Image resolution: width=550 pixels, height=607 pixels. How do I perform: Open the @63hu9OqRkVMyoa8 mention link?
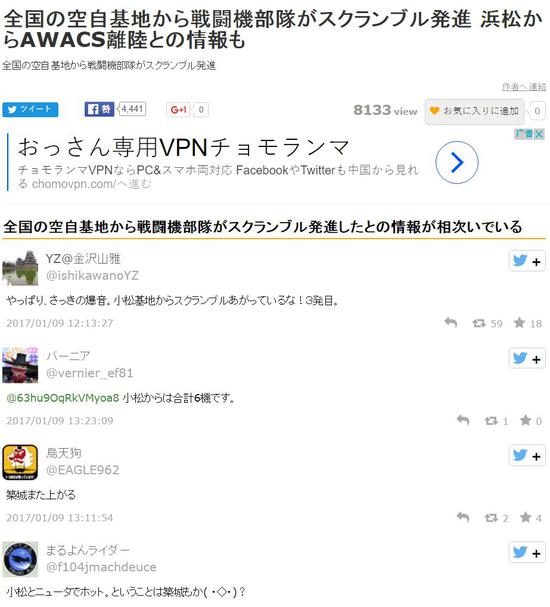click(x=63, y=398)
